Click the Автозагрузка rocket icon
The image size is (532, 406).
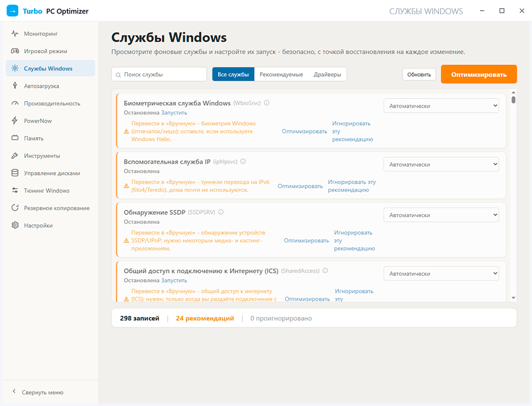(x=15, y=86)
